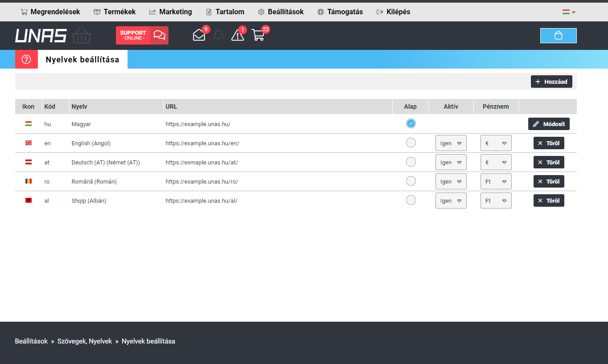Delete the Shqip language with Töröl

point(549,200)
